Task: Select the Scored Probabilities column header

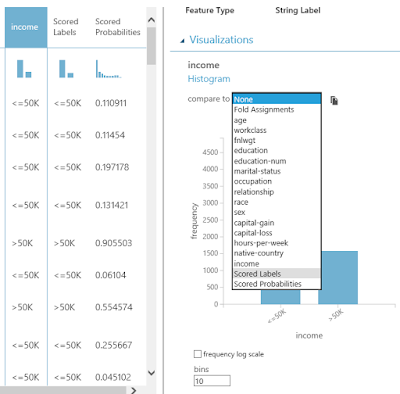Action: tap(118, 27)
